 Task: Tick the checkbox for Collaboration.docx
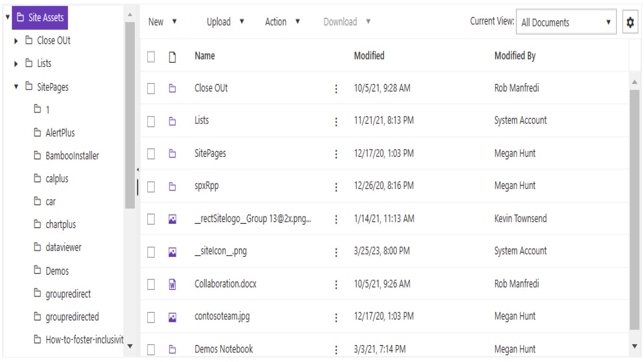pyautogui.click(x=151, y=284)
